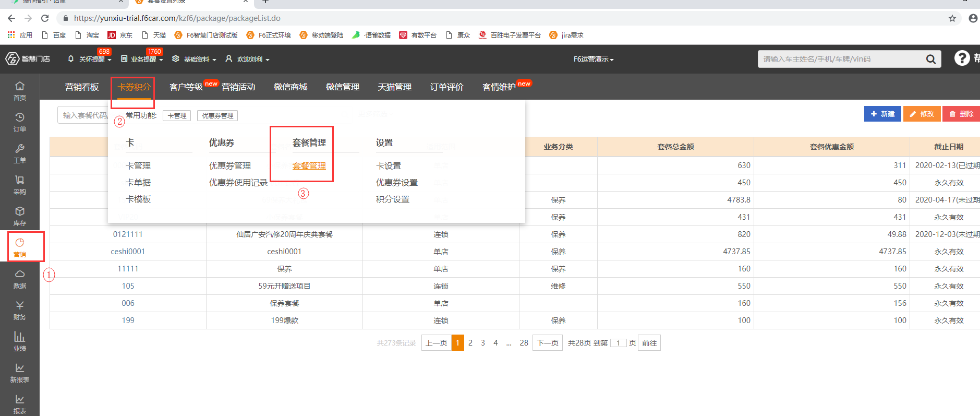This screenshot has width=980, height=416.
Task: Open the 首页 home sidebar icon
Action: 20,91
